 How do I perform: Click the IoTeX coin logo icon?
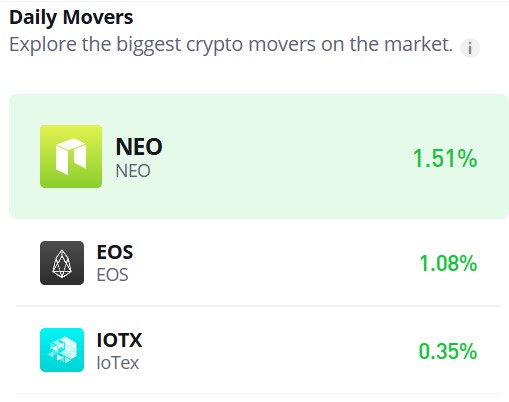[x=62, y=350]
